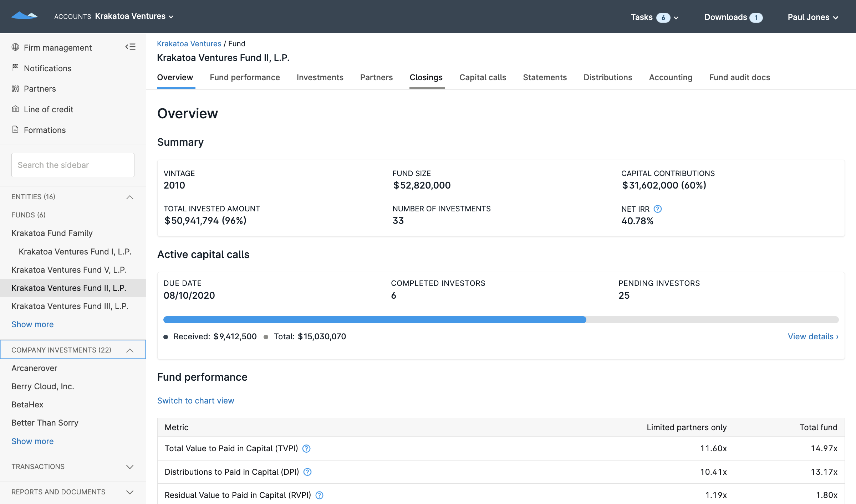The height and width of the screenshot is (504, 856).
Task: Select Krakatoa Ventures Fund I, L.P.
Action: 75,252
